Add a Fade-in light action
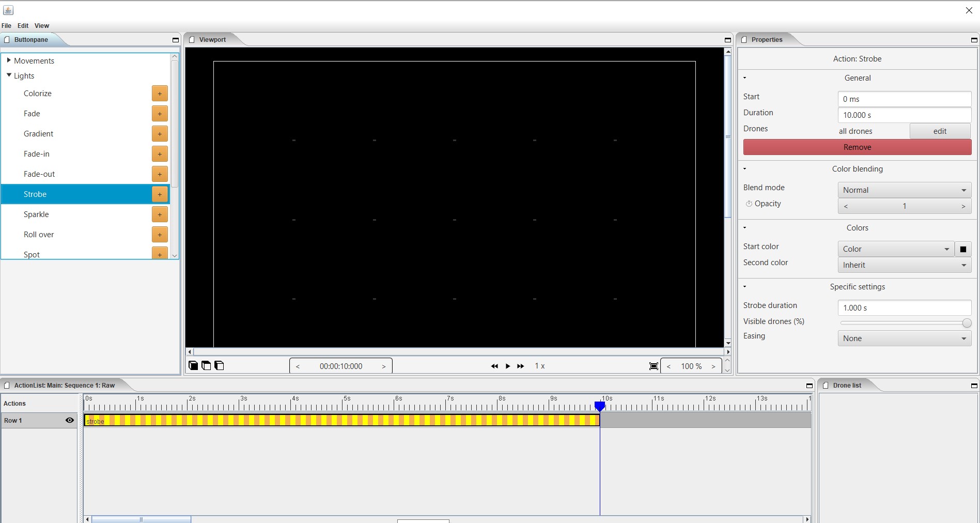The image size is (980, 523). coord(160,154)
